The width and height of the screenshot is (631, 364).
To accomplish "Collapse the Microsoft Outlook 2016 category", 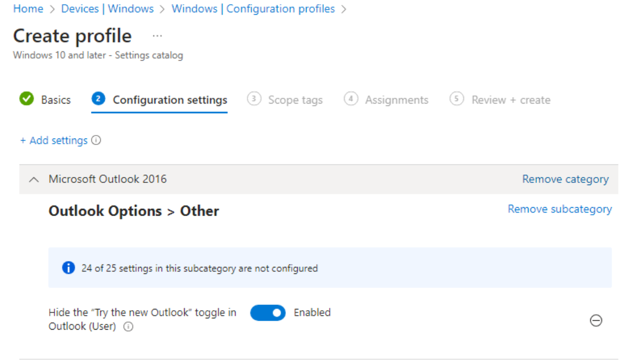I will coord(33,179).
